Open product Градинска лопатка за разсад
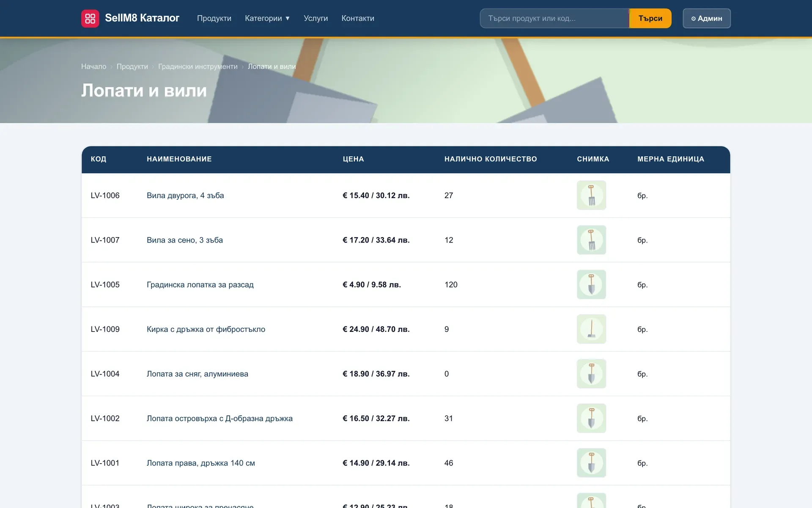Image resolution: width=812 pixels, height=508 pixels. pos(200,284)
